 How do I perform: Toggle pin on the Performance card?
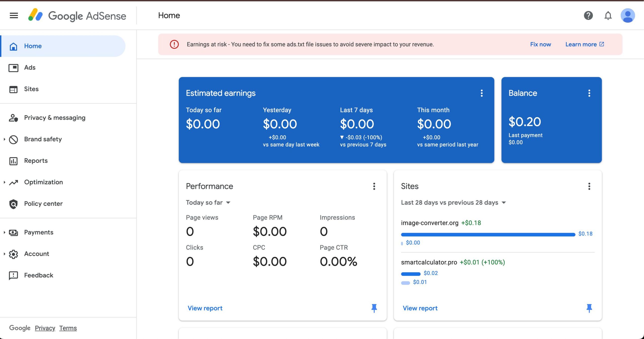pos(374,308)
